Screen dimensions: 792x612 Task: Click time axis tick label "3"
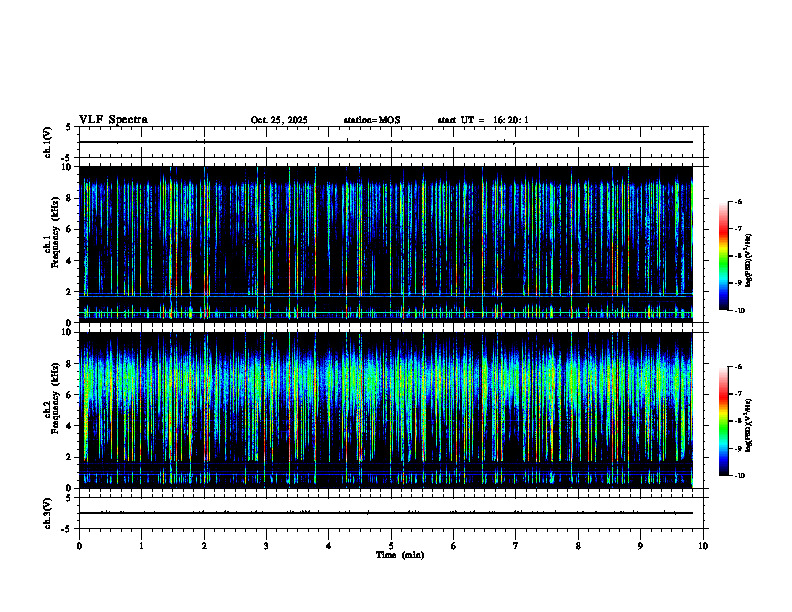click(x=266, y=546)
